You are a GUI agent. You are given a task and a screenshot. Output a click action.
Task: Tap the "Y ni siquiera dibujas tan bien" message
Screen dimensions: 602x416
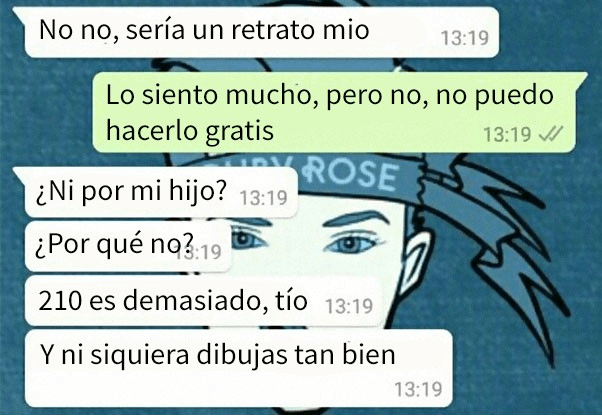[239, 368]
